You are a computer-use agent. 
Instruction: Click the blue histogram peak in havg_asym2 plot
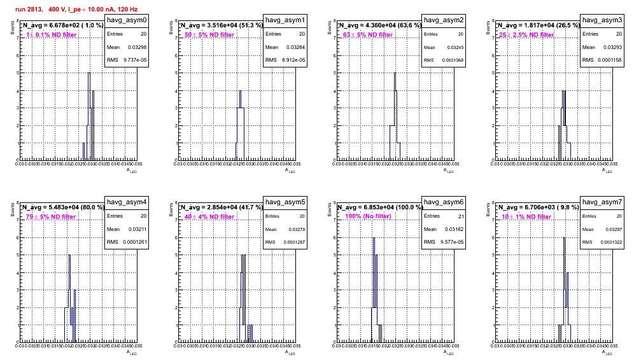[x=395, y=73]
